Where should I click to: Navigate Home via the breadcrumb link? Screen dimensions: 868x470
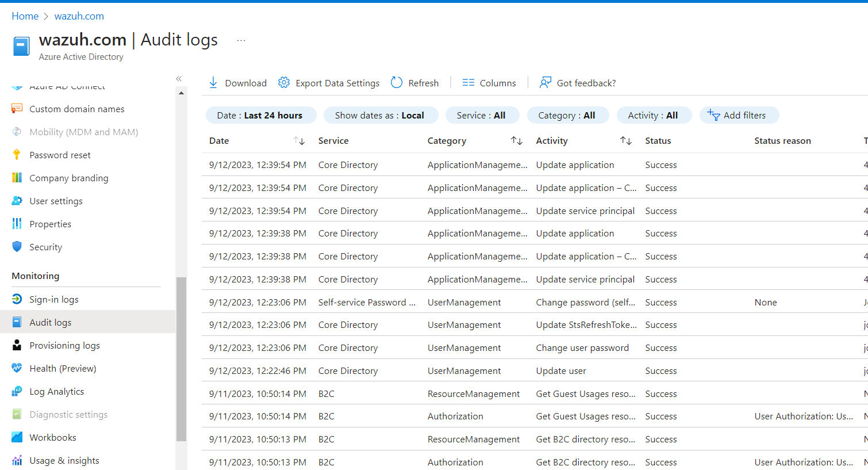[x=25, y=16]
